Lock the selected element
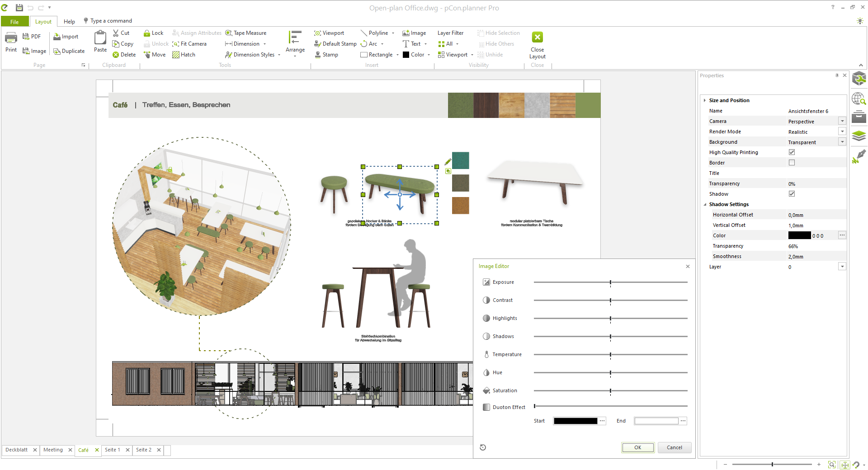 153,33
